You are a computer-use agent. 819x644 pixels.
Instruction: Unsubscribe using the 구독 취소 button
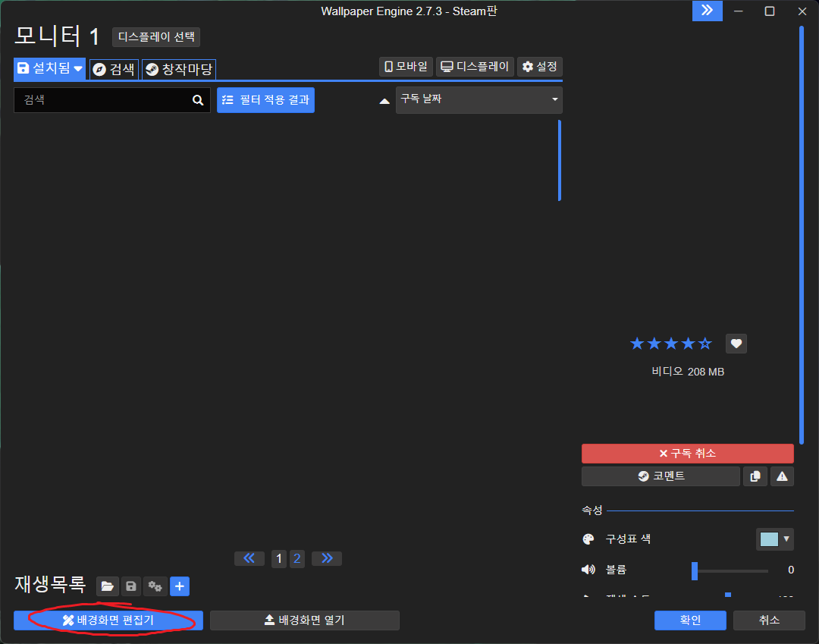(687, 454)
